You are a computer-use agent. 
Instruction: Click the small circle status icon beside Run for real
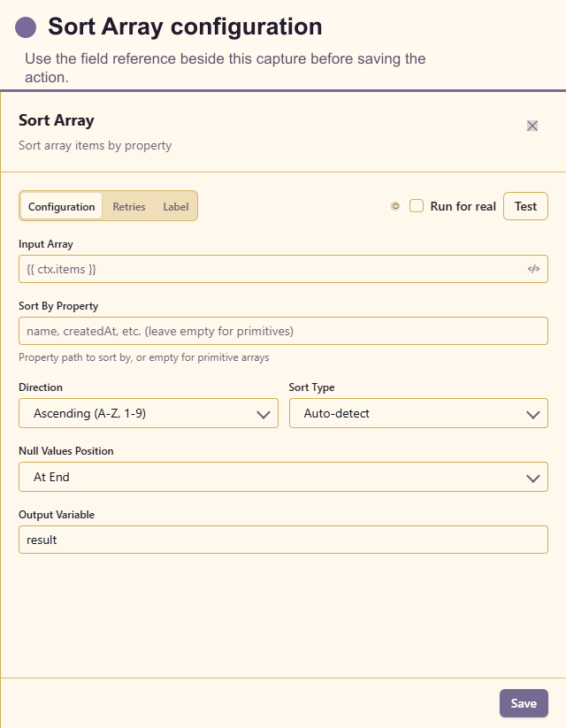click(395, 206)
